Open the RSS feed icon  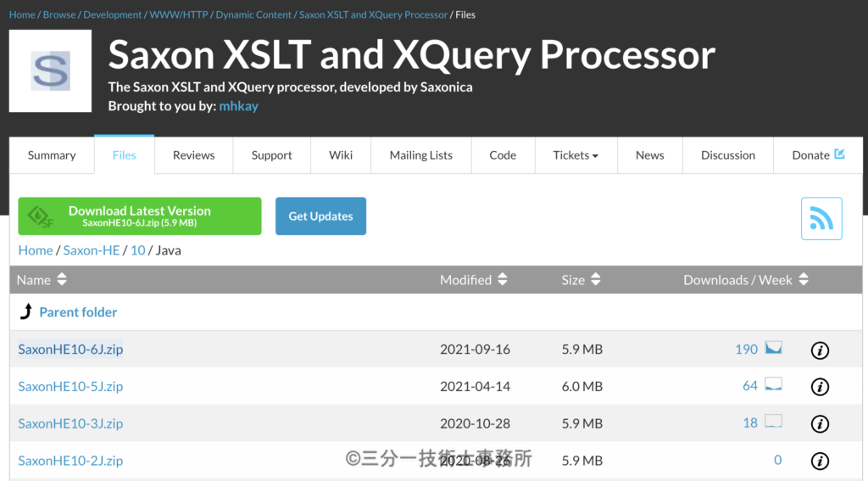[821, 218]
